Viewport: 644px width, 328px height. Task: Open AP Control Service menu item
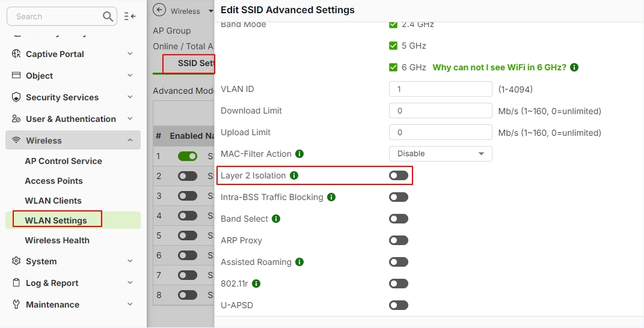(x=63, y=161)
